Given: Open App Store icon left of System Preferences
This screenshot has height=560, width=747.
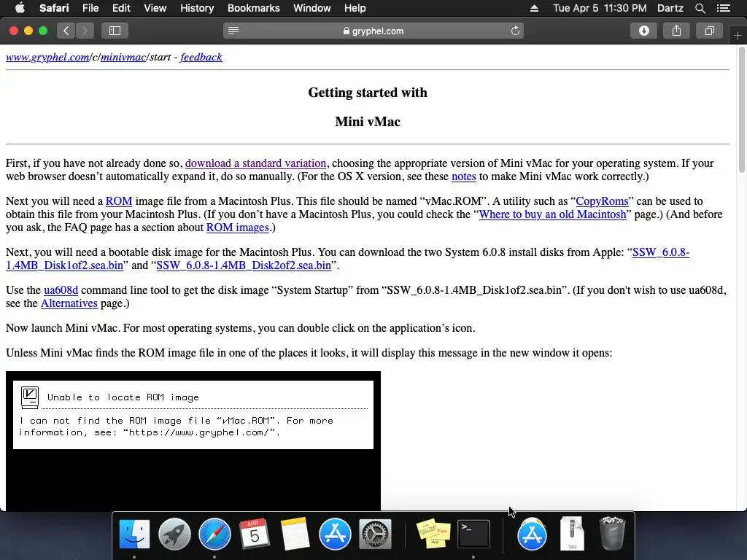Looking at the screenshot, I should 335,534.
